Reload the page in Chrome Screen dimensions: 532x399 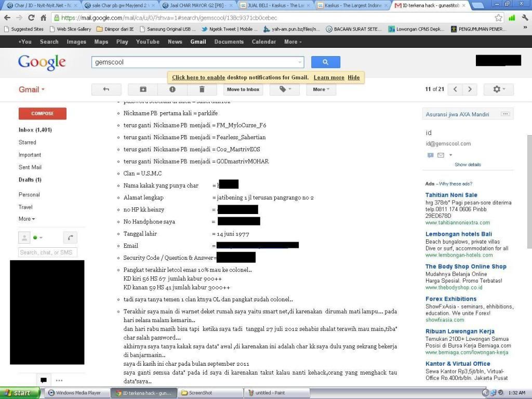click(x=31, y=18)
